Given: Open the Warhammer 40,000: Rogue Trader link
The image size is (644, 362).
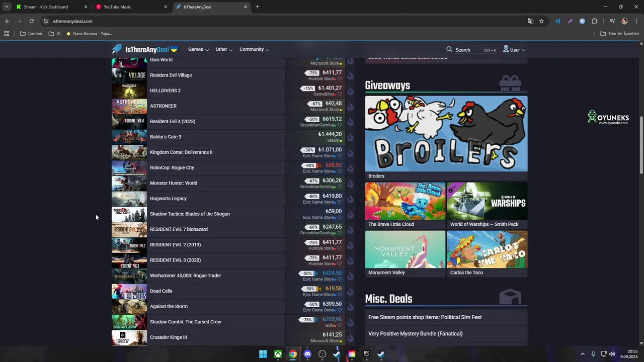Looking at the screenshot, I should coord(185,276).
